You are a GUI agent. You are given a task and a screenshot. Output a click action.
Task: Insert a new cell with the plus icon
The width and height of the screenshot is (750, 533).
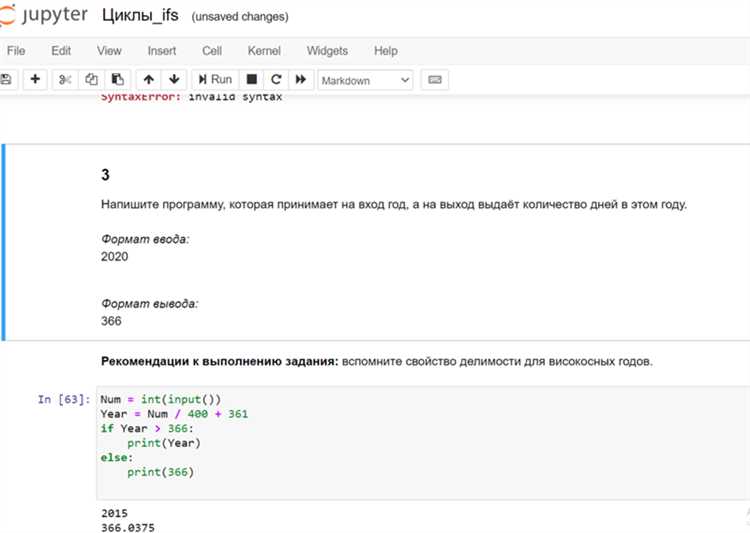point(35,79)
